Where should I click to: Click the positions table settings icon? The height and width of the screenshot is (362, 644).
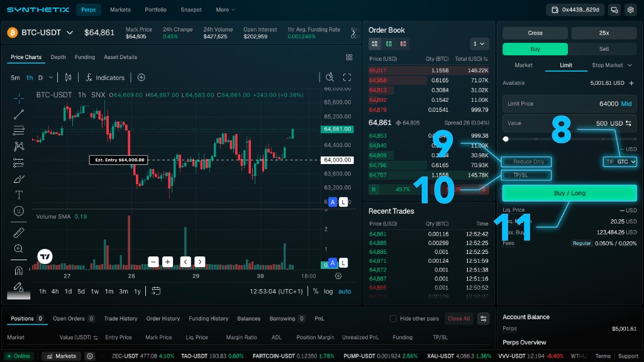click(x=484, y=319)
